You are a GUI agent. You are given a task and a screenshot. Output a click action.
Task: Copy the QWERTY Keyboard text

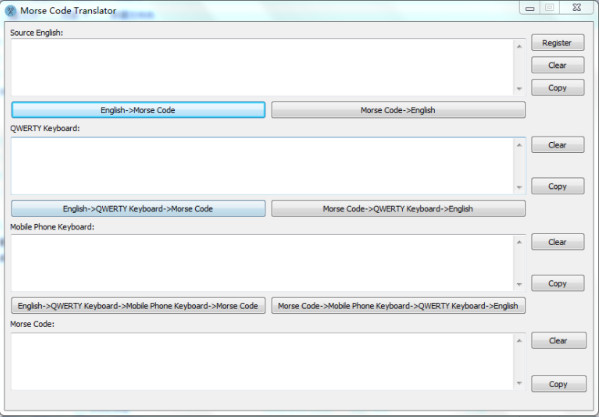[x=557, y=186]
